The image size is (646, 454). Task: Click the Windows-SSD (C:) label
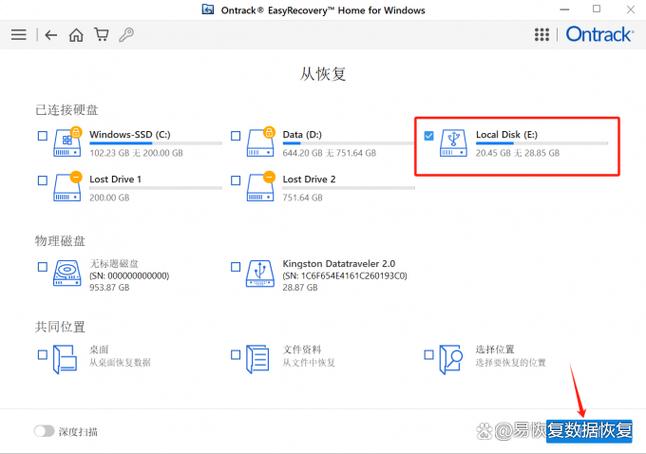[x=130, y=134]
